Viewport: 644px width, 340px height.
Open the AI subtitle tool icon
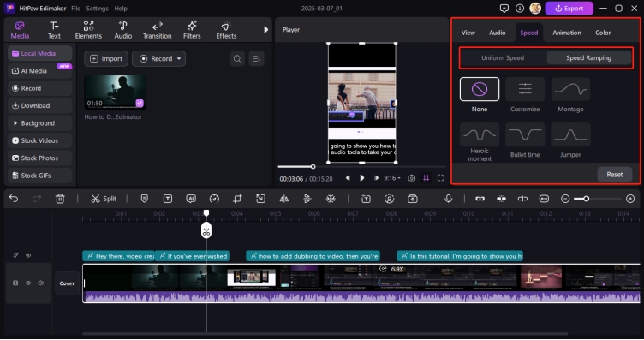(191, 199)
